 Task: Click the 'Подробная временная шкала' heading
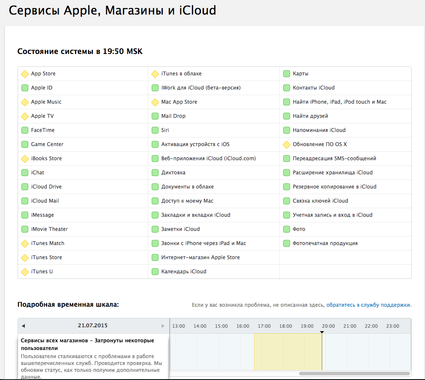(x=68, y=305)
